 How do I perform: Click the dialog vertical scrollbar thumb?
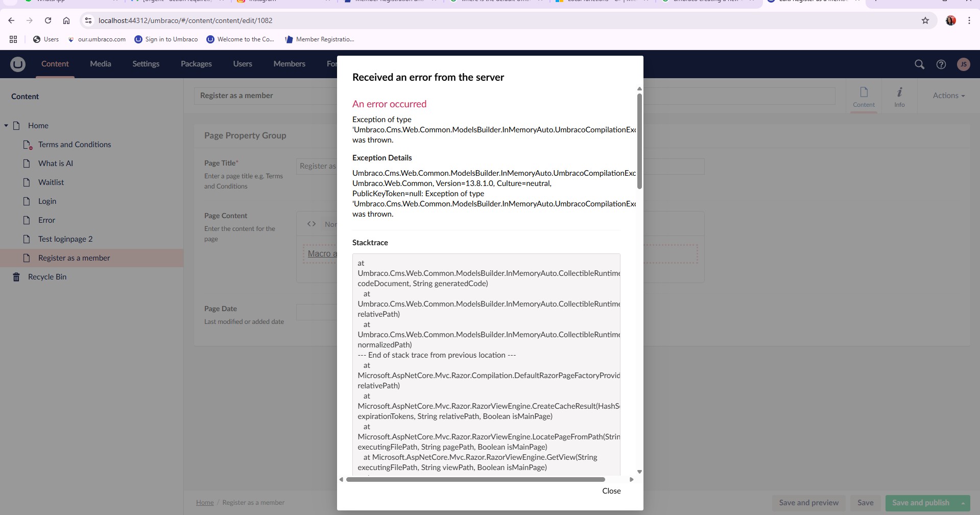[x=639, y=142]
